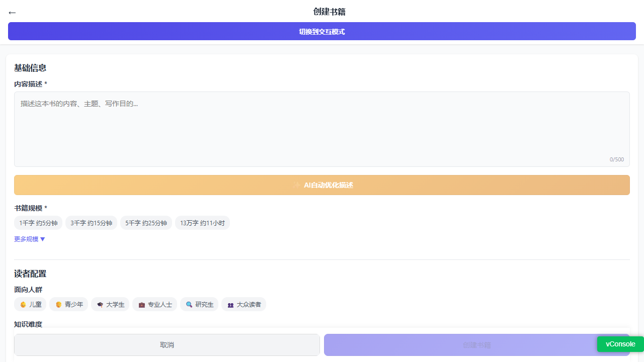This screenshot has width=644, height=362.
Task: Choose the 青少年 audience chip icon
Action: click(58, 304)
